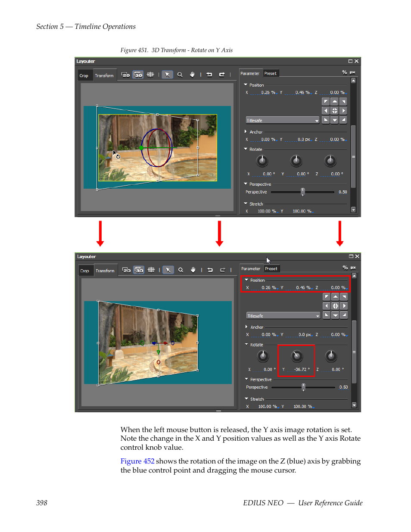This screenshot has width=411, height=532.
Task: Open the Transform tab in upper Layouter
Action: [x=104, y=75]
